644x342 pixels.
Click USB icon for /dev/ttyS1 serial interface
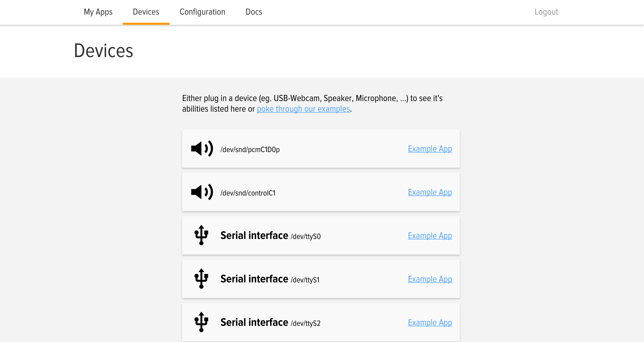[x=201, y=279]
